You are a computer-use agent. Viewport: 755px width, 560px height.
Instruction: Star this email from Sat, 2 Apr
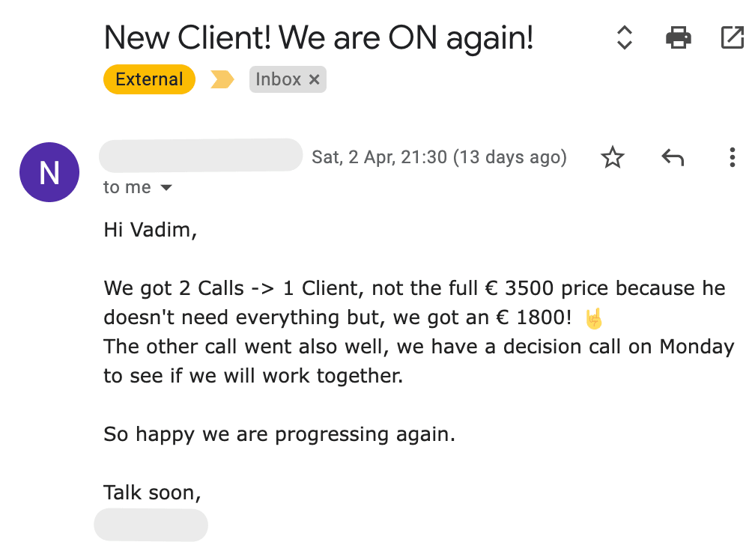(613, 157)
